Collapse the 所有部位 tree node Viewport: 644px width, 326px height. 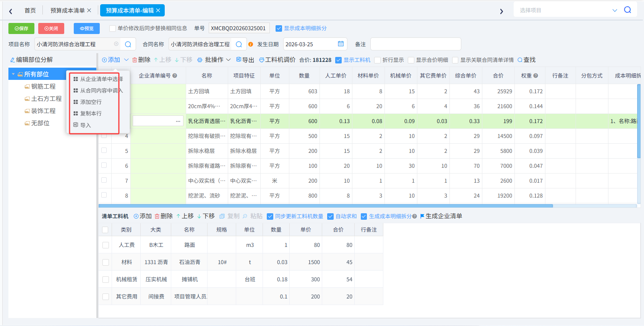[13, 74]
